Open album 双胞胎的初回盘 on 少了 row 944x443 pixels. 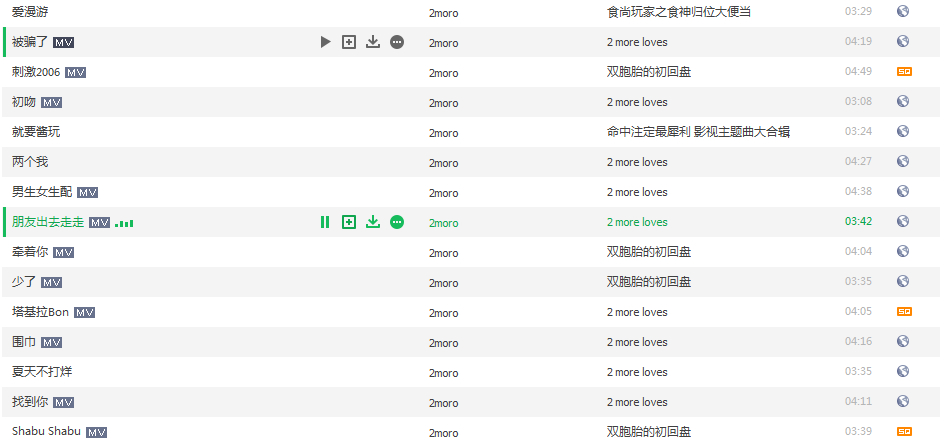point(649,282)
